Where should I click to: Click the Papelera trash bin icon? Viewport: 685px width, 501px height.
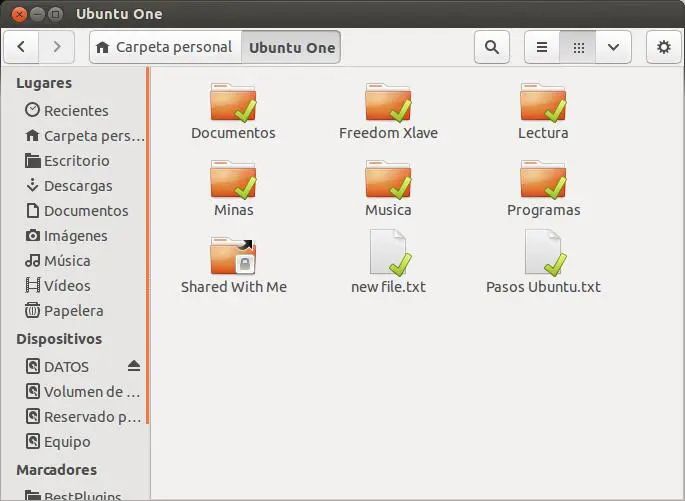[32, 310]
